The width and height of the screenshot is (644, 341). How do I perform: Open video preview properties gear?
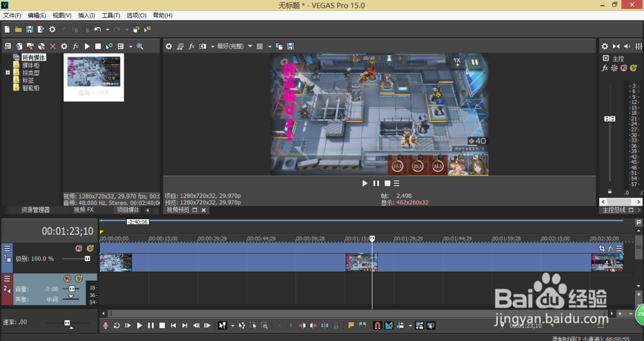168,46
